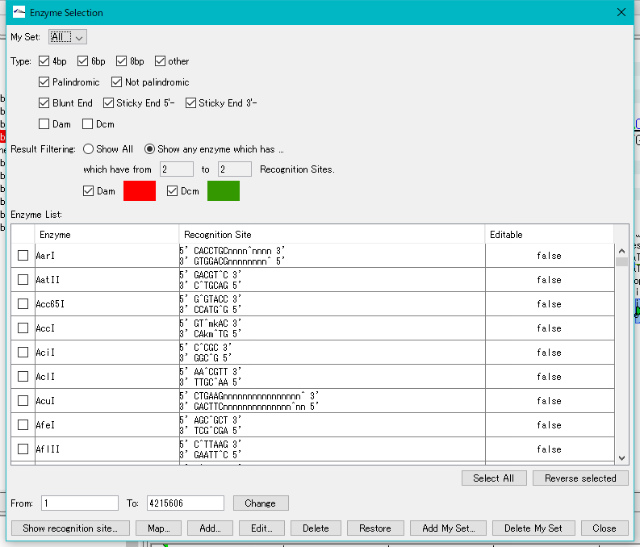
Task: Check the AcuI enzyme checkbox
Action: point(23,400)
